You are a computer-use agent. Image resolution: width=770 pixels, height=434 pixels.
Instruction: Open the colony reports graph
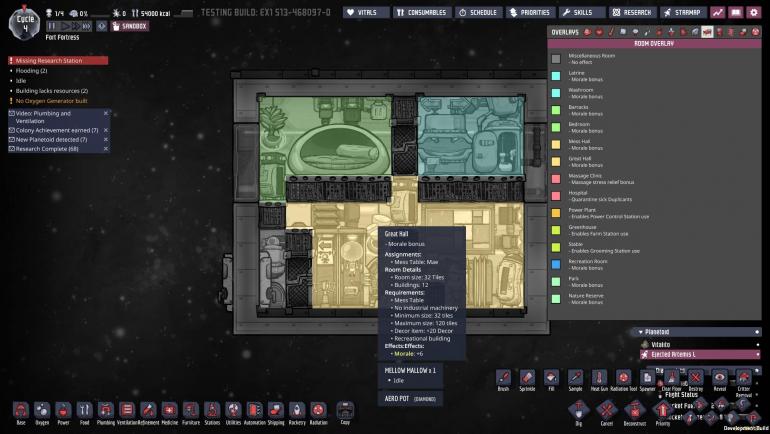click(718, 12)
